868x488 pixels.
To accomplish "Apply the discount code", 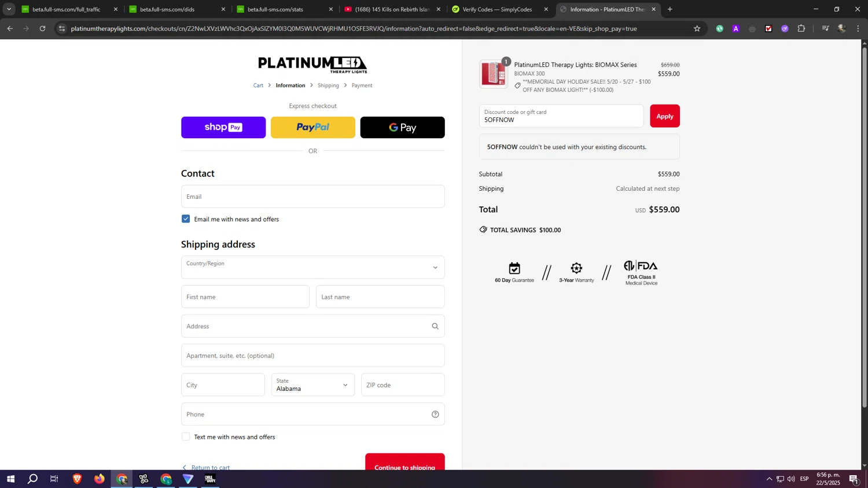I will tap(664, 116).
